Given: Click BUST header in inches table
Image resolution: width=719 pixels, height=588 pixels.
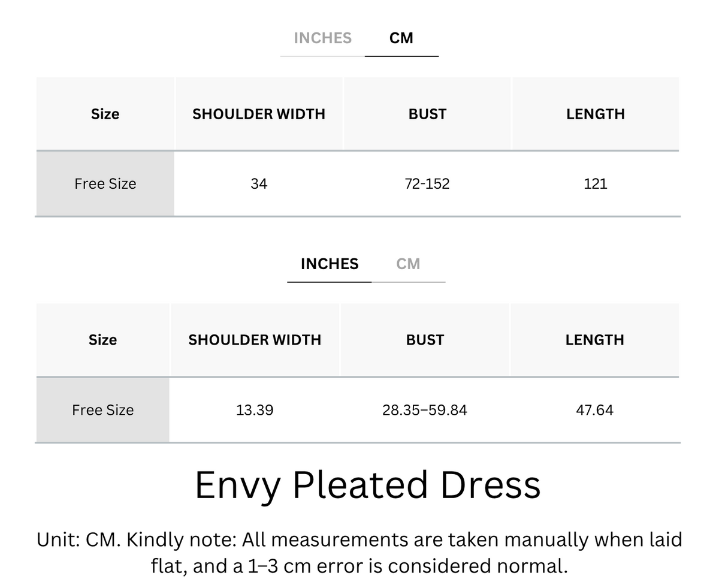Looking at the screenshot, I should pos(425,340).
